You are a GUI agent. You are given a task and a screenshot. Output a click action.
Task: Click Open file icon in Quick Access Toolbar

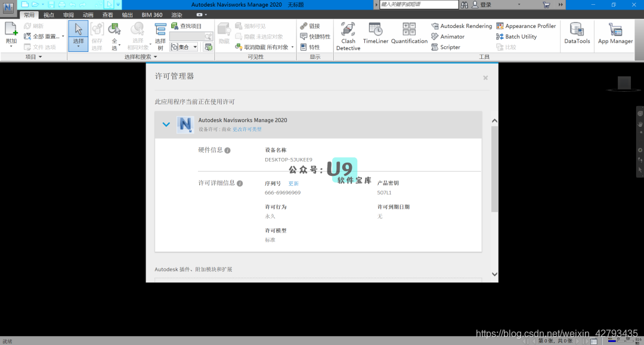tap(36, 5)
